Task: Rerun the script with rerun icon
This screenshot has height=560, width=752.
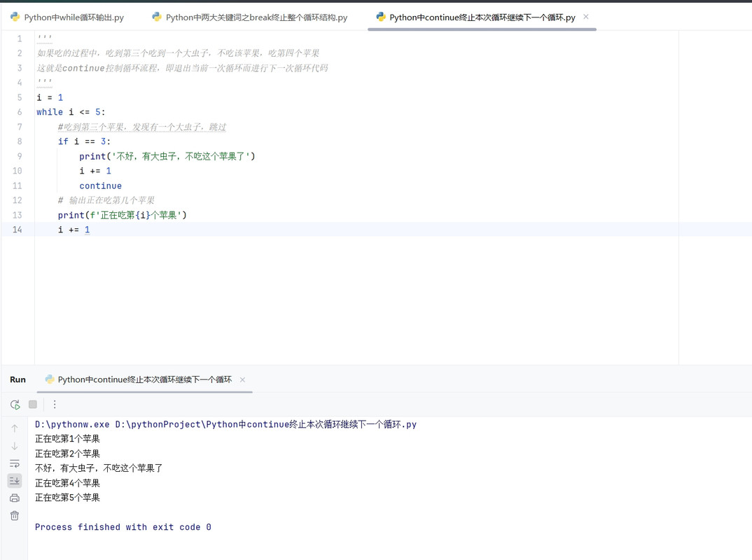Action: (x=15, y=405)
